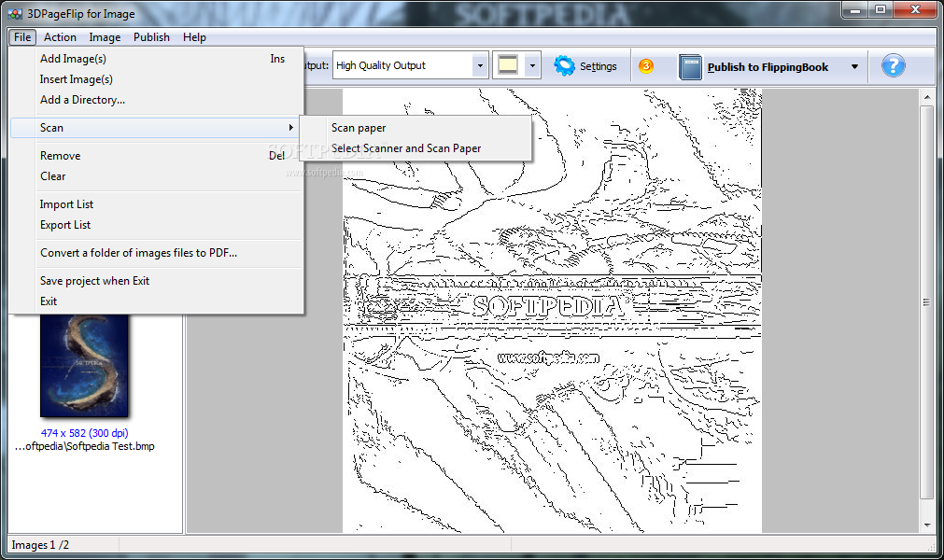Choose Add a Directory... option
The image size is (944, 560).
click(157, 100)
